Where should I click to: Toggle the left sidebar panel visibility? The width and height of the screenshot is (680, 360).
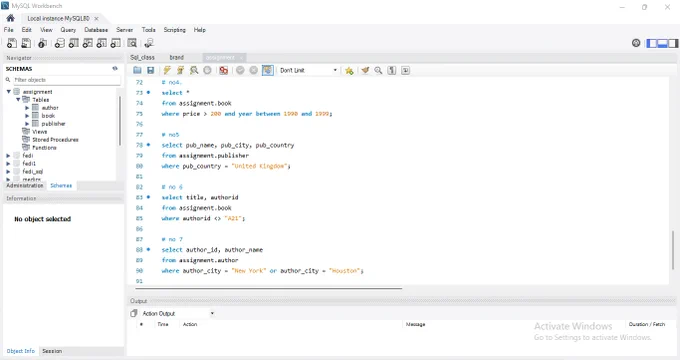click(x=652, y=43)
